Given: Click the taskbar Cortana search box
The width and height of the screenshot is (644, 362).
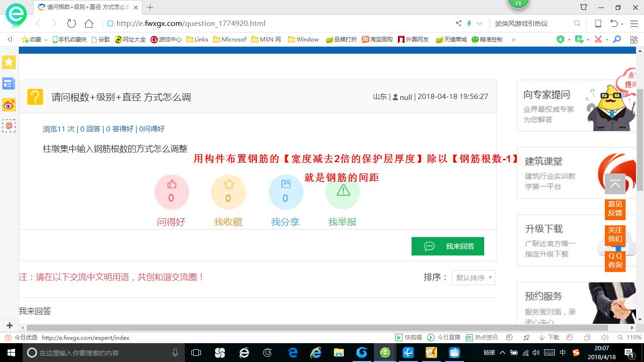Looking at the screenshot, I should [103, 353].
